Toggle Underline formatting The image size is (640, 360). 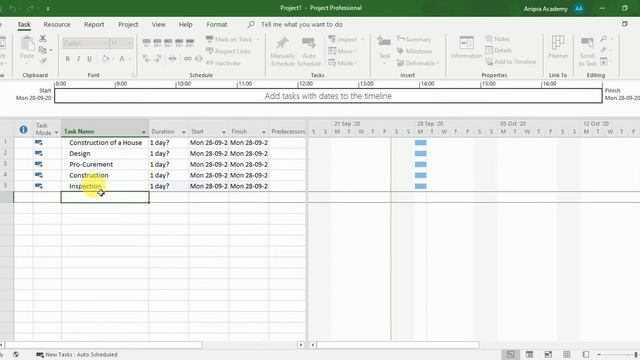(x=89, y=59)
